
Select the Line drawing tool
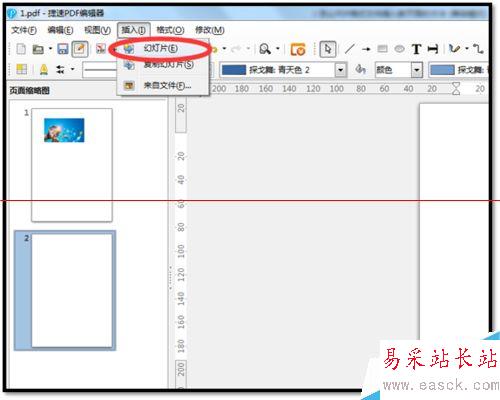(349, 49)
